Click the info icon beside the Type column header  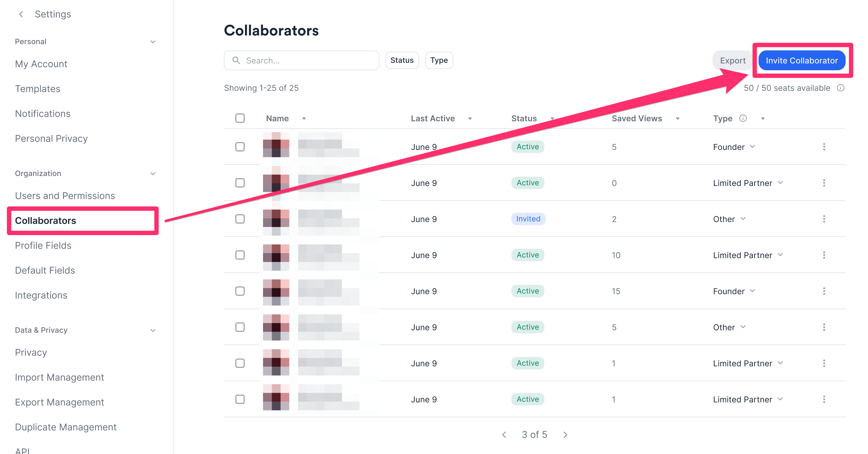click(743, 118)
